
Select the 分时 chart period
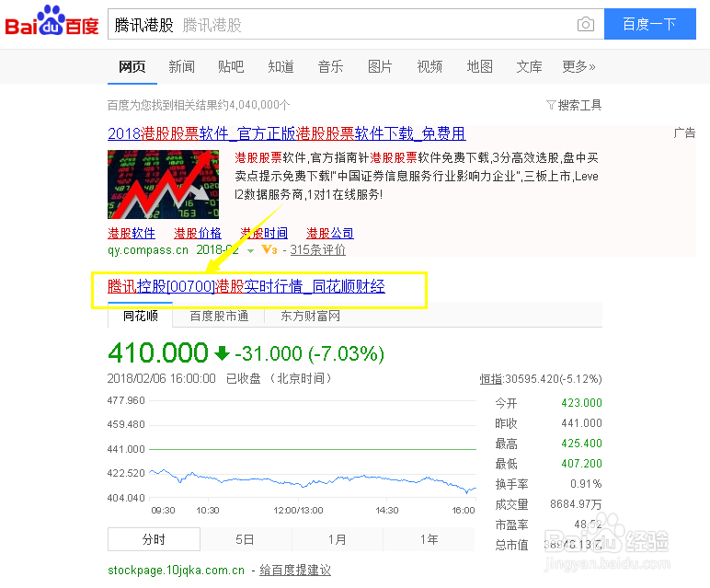pyautogui.click(x=154, y=539)
